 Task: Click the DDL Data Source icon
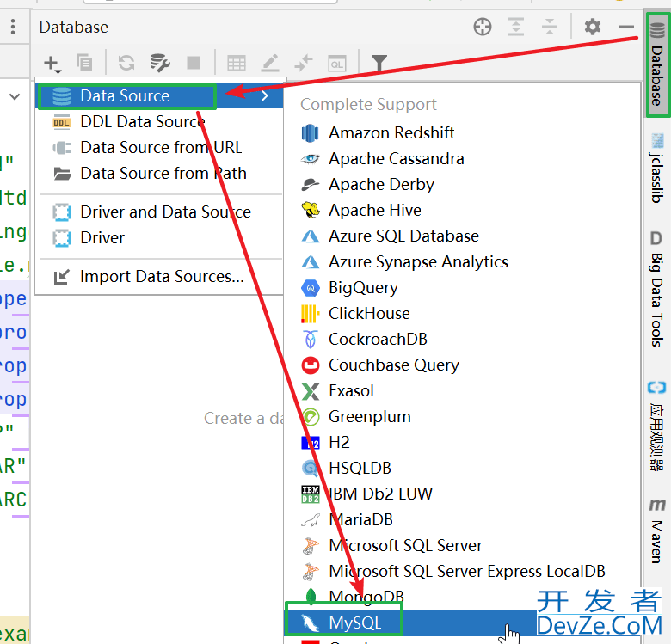tap(62, 122)
